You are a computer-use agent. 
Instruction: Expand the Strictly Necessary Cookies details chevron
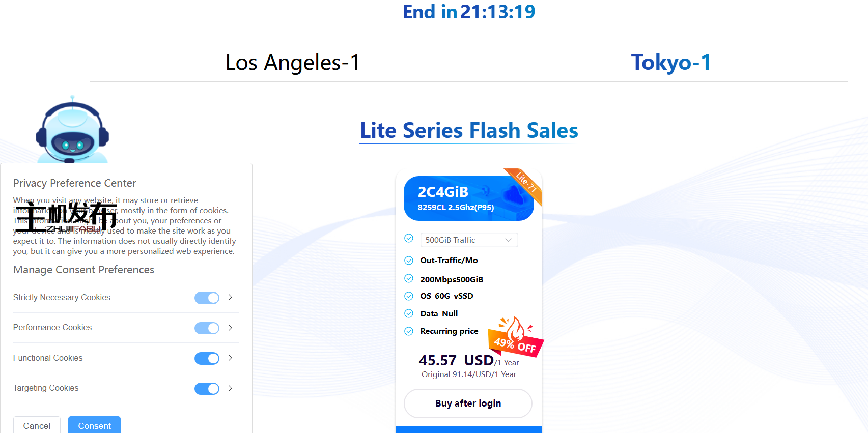pyautogui.click(x=230, y=297)
